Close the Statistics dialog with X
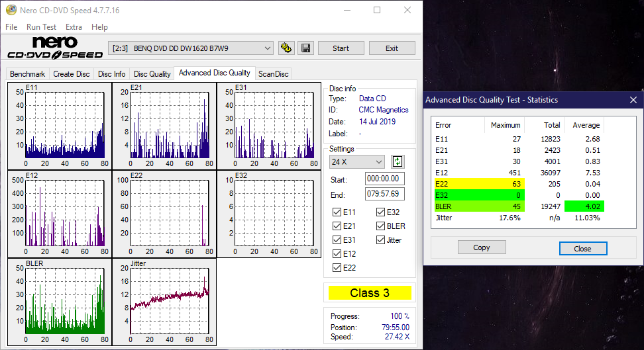 (633, 100)
